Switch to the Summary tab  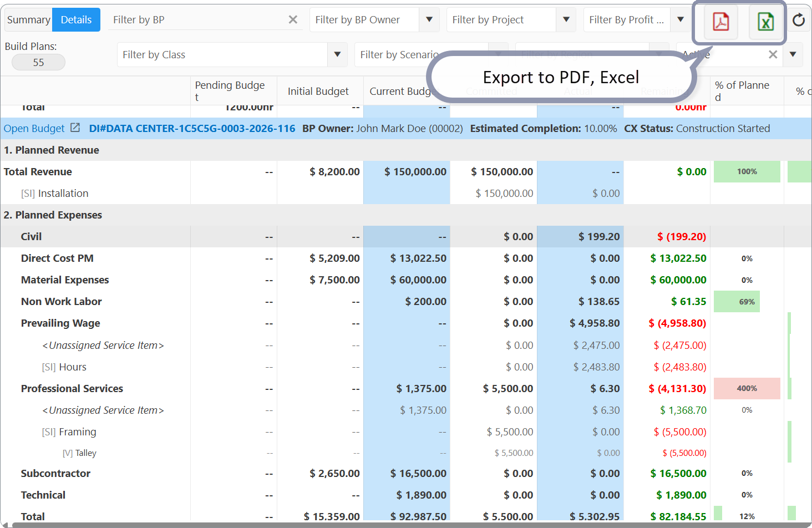(x=28, y=20)
